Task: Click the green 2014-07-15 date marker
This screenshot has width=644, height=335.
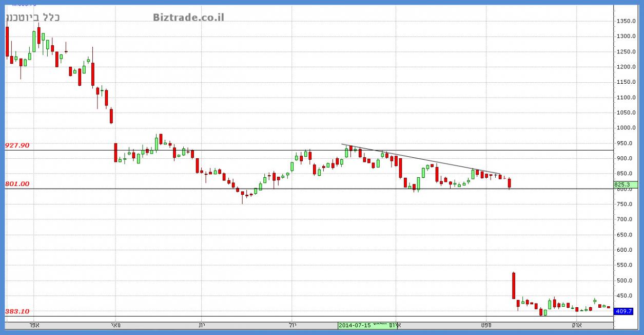Action: click(355, 325)
